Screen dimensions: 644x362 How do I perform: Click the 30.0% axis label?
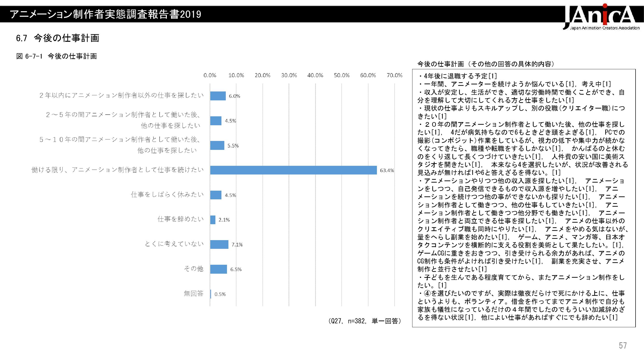coord(289,76)
